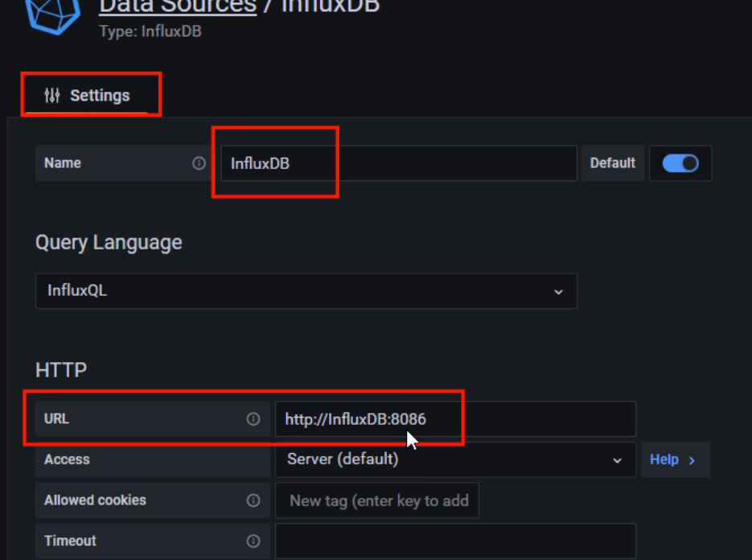Click the Timeout info icon
The height and width of the screenshot is (560, 752).
[x=253, y=541]
